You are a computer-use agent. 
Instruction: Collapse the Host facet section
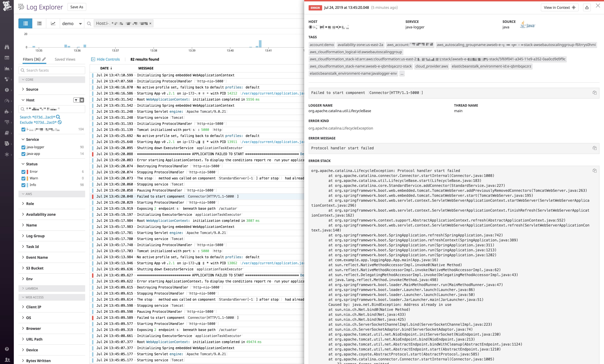23,100
